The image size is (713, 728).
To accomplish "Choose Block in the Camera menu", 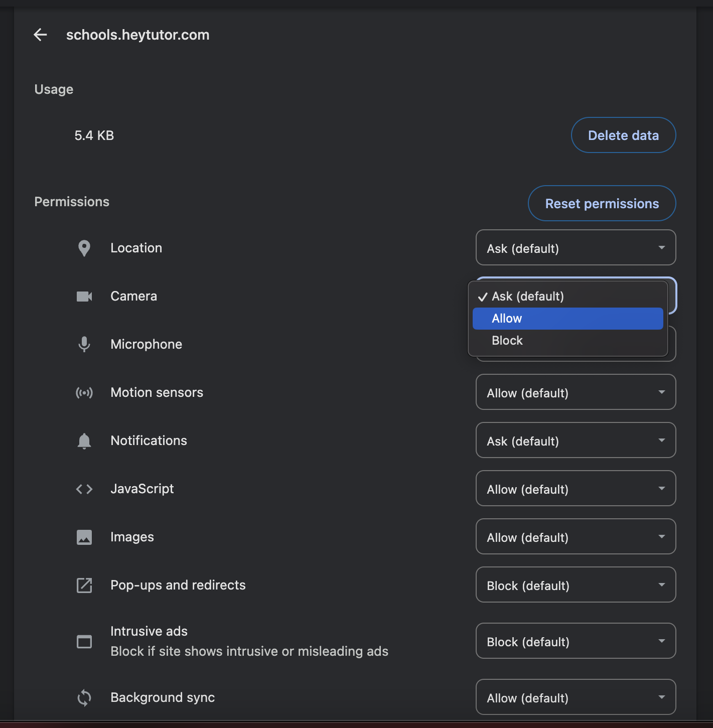I will pyautogui.click(x=567, y=341).
